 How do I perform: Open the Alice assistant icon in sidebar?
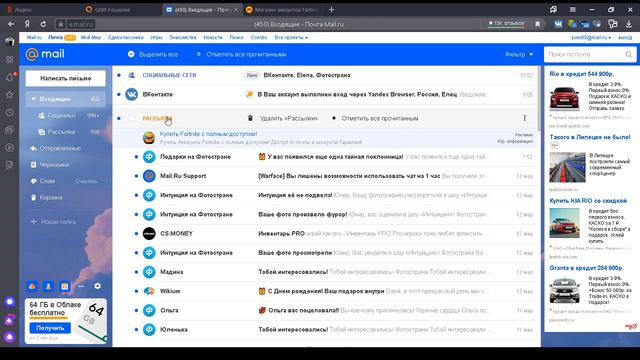coord(9,337)
